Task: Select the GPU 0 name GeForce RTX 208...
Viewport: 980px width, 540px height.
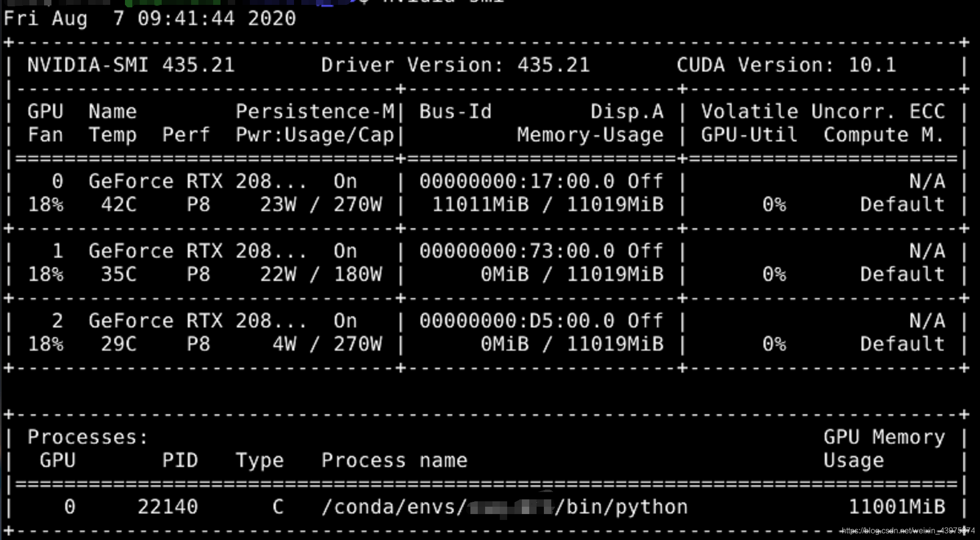Action: tap(196, 181)
